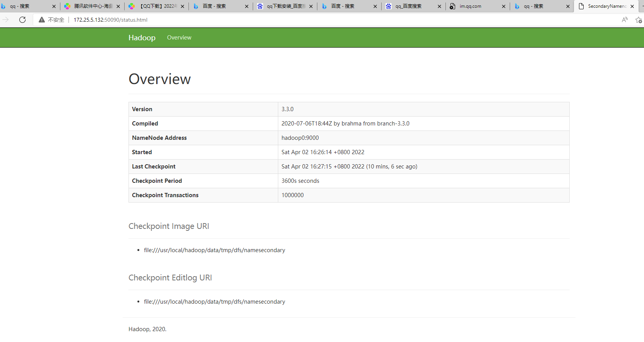This screenshot has width=644, height=342.
Task: Add page to favorites with star icon
Action: (639, 20)
